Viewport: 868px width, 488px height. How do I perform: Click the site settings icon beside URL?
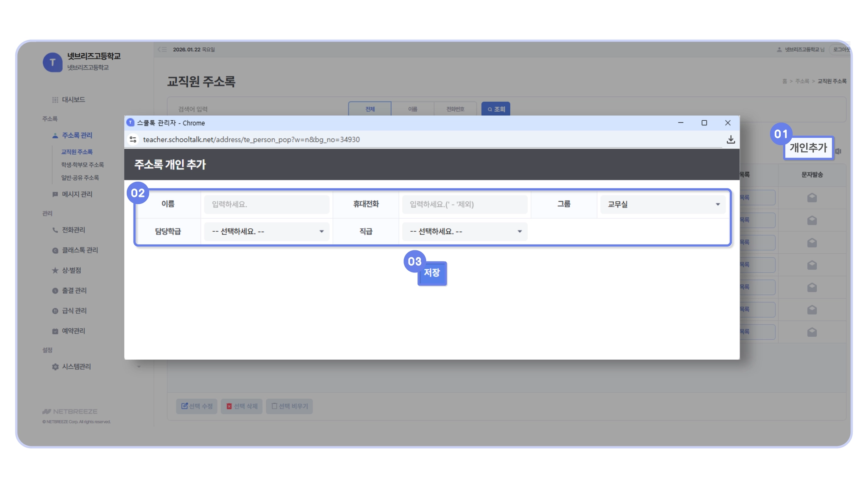pos(133,139)
